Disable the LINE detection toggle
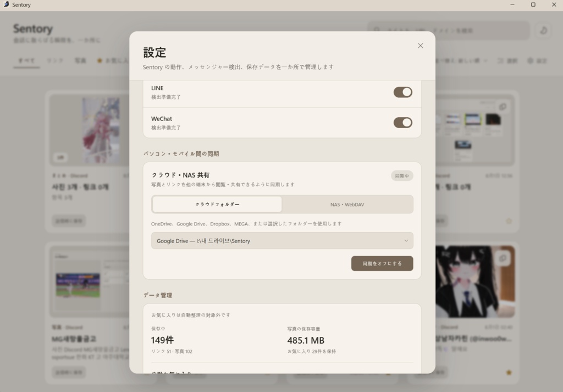This screenshot has height=392, width=563. click(403, 92)
